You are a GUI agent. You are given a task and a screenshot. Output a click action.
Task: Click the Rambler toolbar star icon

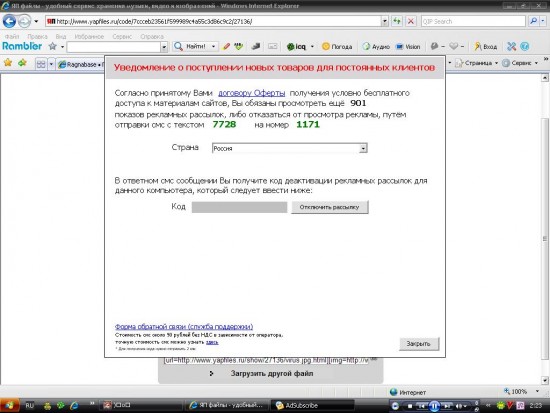pyautogui.click(x=53, y=46)
